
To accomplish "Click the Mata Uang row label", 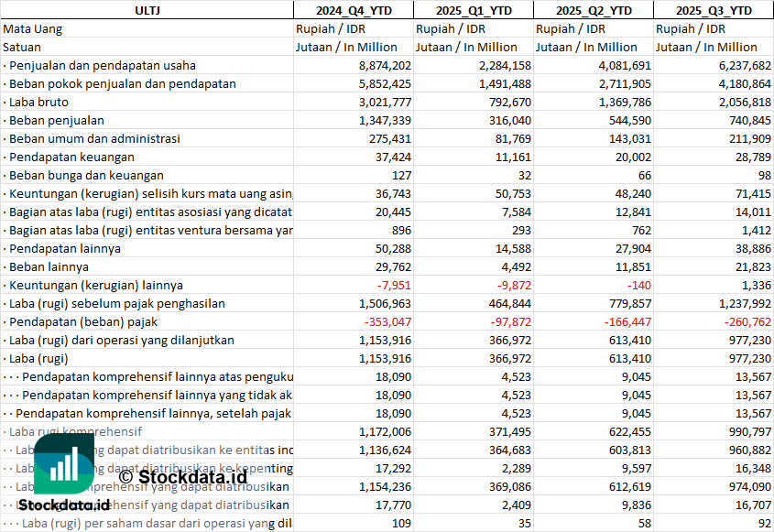I will [x=33, y=29].
